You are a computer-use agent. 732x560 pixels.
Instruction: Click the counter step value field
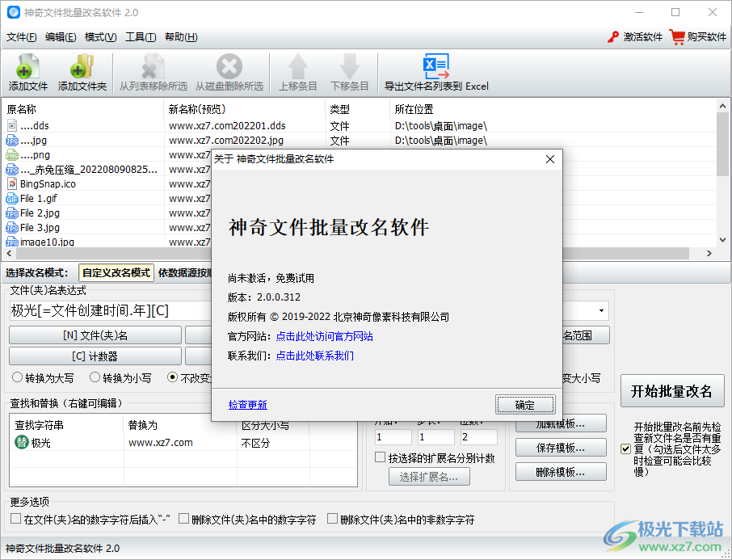click(x=436, y=437)
